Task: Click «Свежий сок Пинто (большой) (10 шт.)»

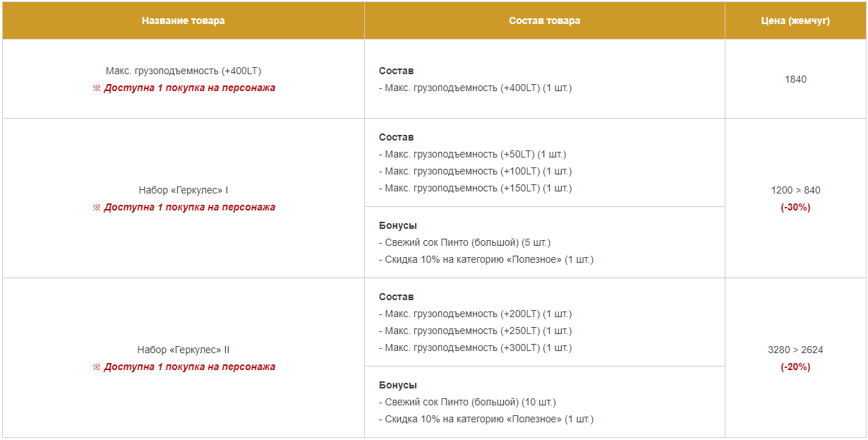Action: (467, 402)
